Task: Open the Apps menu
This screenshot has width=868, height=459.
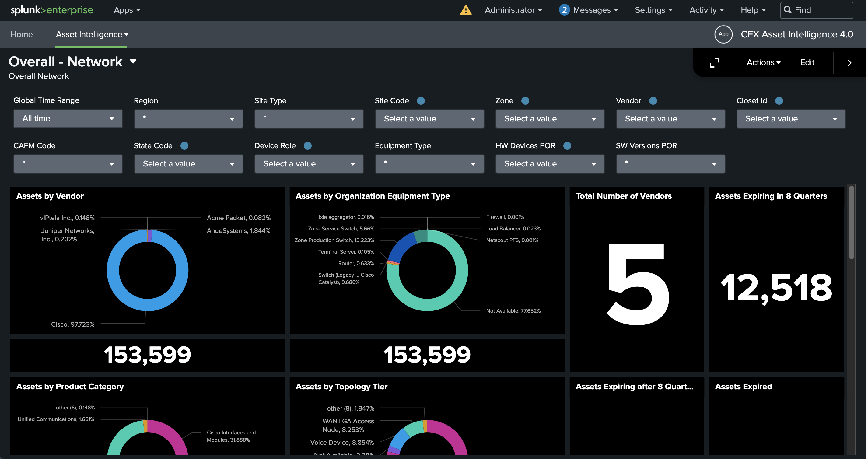Action: (127, 10)
